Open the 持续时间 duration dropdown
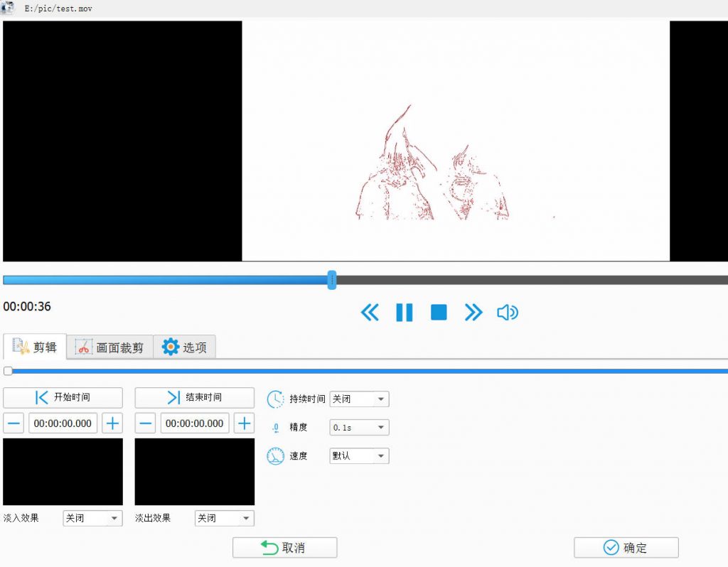Screen dimensions: 728x567 coord(359,399)
